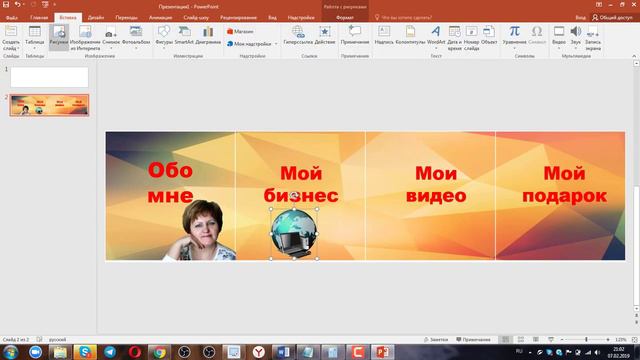Screen dimensions: 640x360
Task: Click the Вход (Sign in) link
Action: point(580,18)
